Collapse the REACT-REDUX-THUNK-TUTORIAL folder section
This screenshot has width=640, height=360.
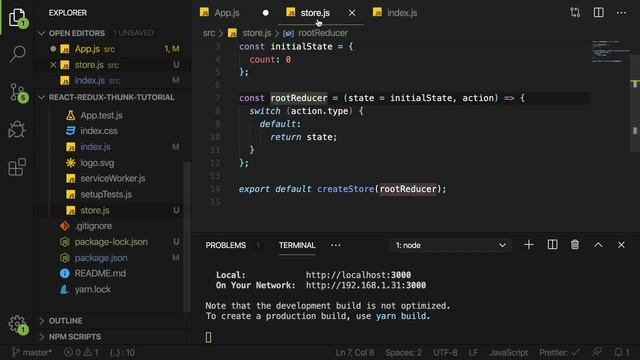coord(111,98)
